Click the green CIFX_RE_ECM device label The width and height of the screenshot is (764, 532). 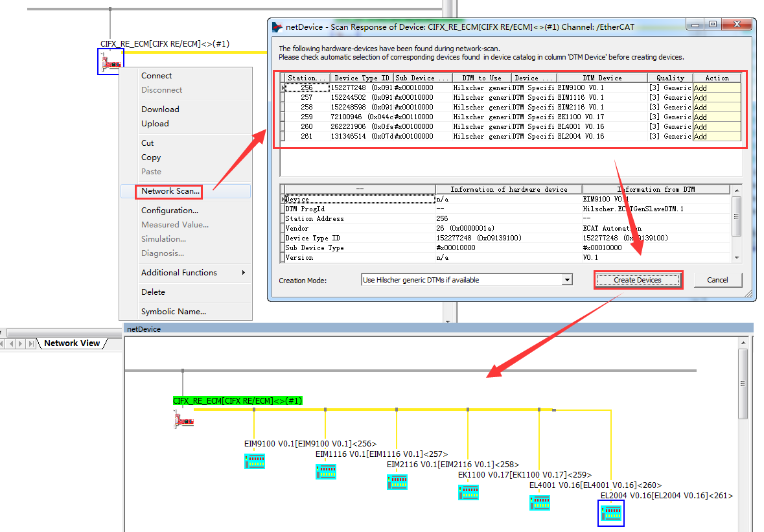(x=238, y=401)
